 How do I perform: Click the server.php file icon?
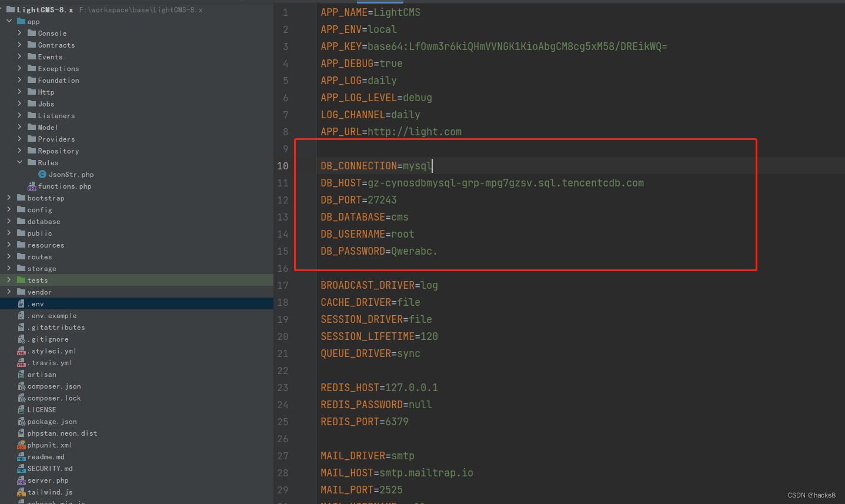click(21, 480)
